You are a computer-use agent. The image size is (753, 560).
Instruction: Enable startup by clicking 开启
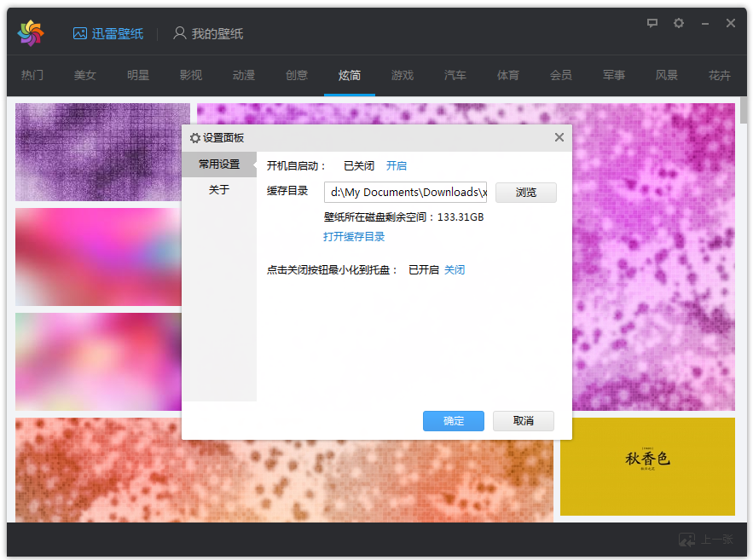(x=397, y=165)
